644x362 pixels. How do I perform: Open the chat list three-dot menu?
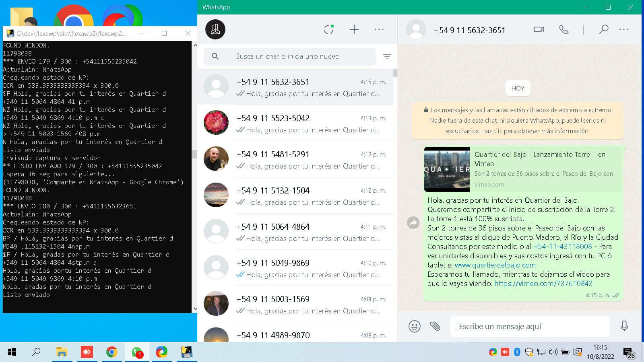tap(379, 29)
